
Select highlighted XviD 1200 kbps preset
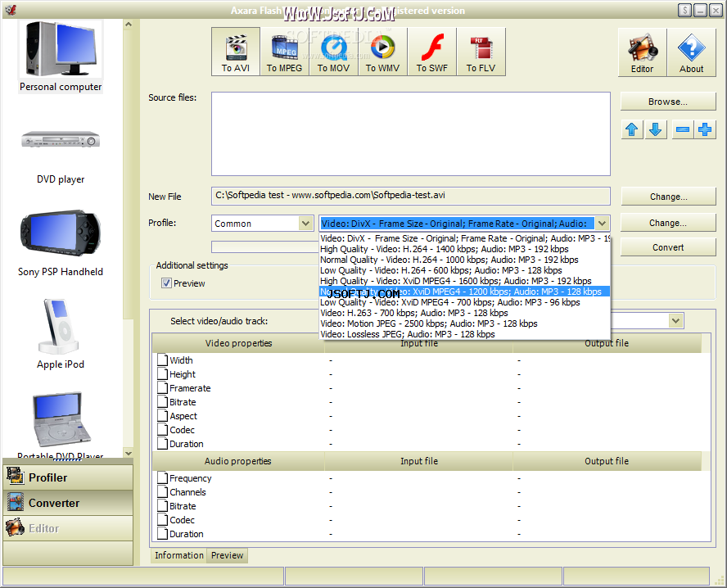464,292
